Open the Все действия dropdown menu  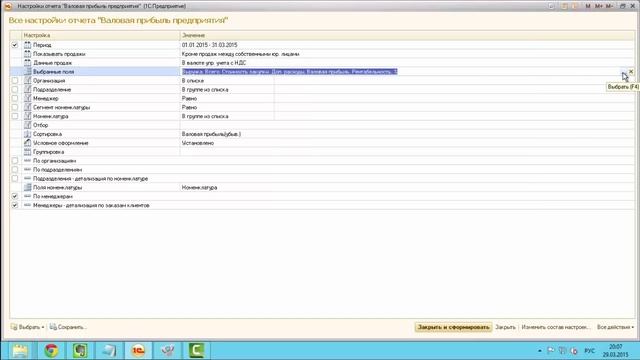coord(615,327)
